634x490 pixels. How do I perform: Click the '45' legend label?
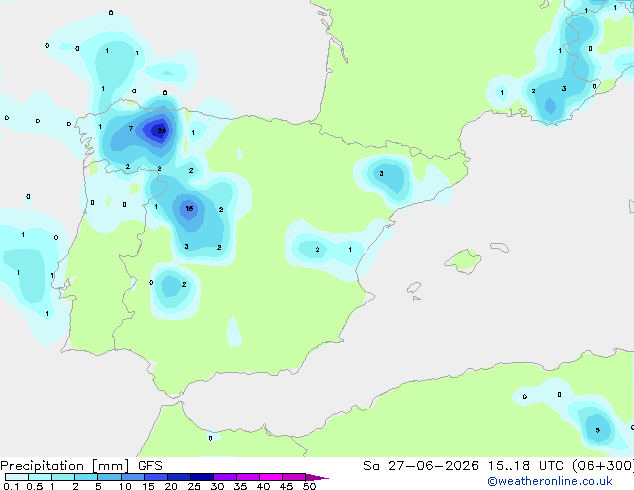pos(286,486)
